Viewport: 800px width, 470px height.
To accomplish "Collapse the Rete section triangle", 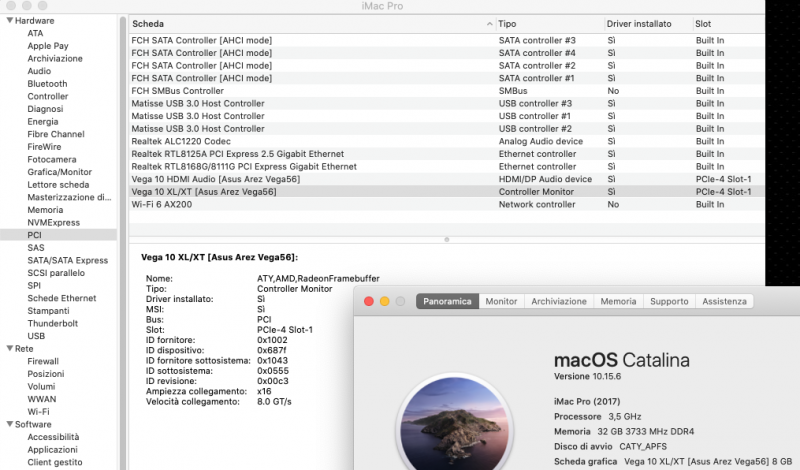I will [10, 349].
